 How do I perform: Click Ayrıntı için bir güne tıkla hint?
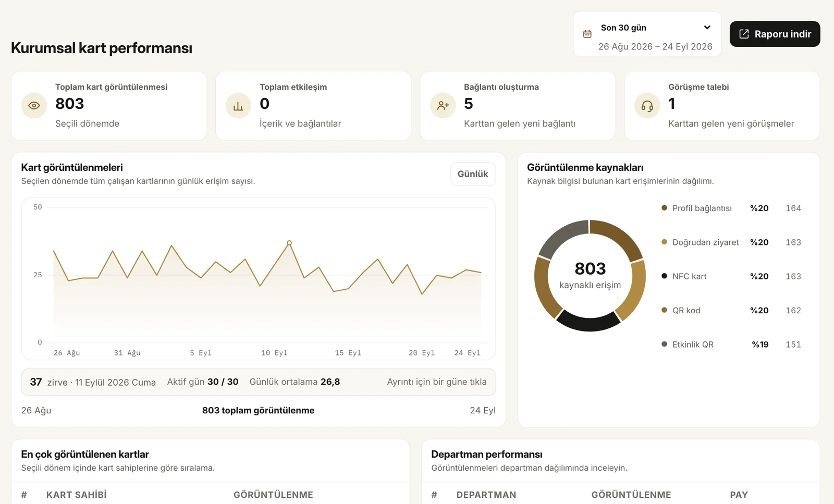(437, 382)
